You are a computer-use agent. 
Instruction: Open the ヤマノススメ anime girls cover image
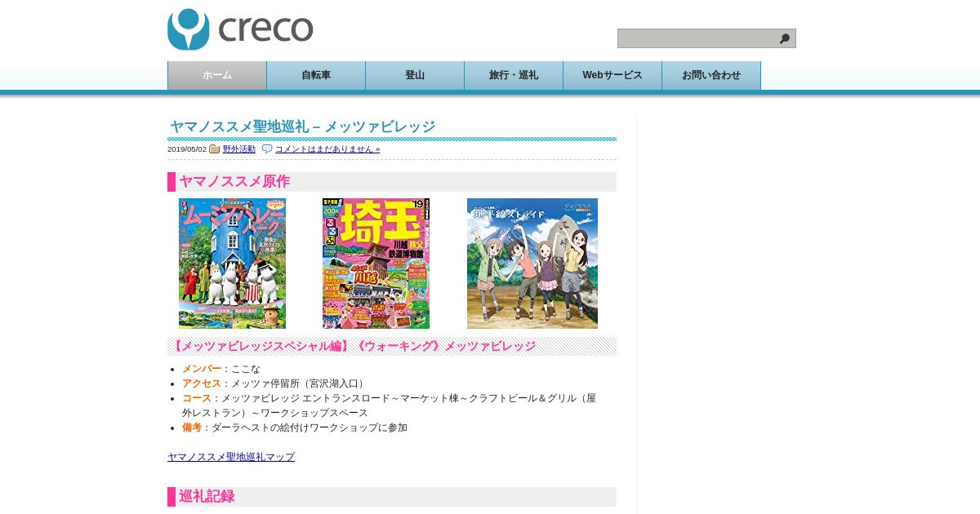(x=532, y=264)
